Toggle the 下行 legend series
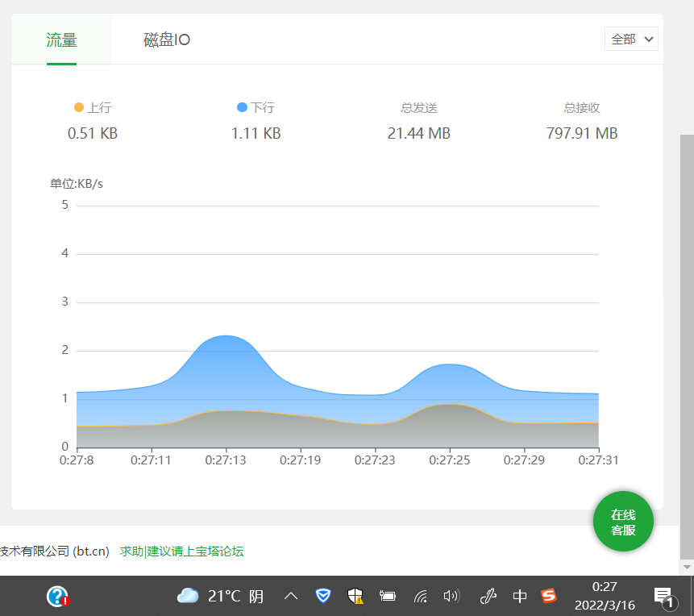The width and height of the screenshot is (694, 616). point(256,107)
